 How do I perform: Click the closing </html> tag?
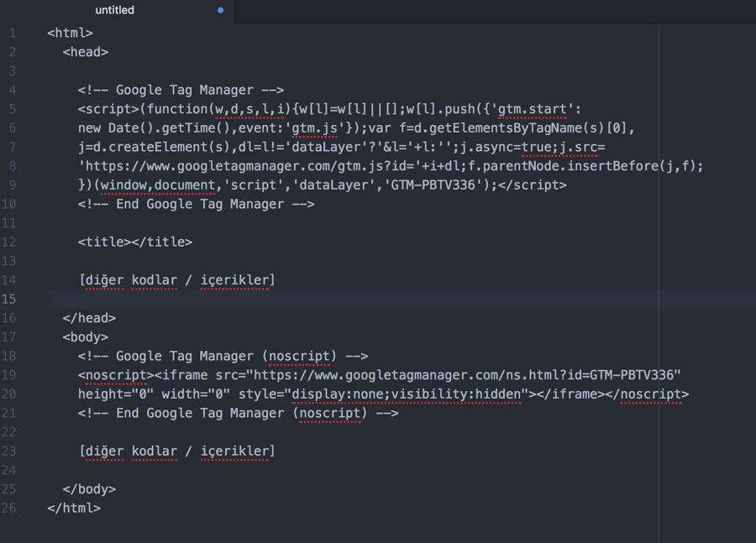click(74, 509)
